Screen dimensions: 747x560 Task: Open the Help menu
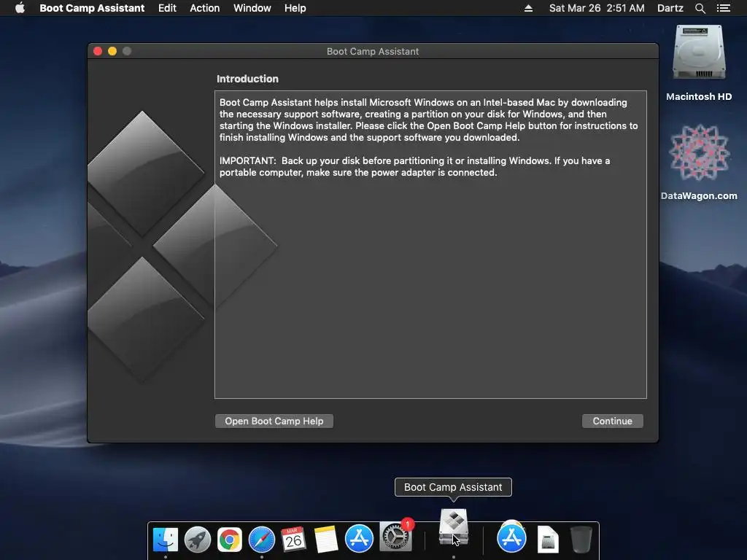tap(295, 8)
